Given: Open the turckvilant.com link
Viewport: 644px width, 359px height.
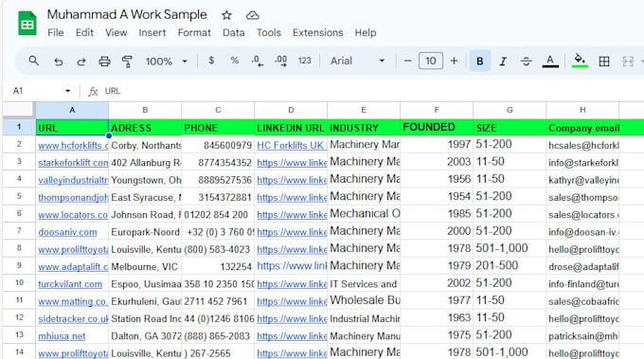Looking at the screenshot, I should point(70,284).
